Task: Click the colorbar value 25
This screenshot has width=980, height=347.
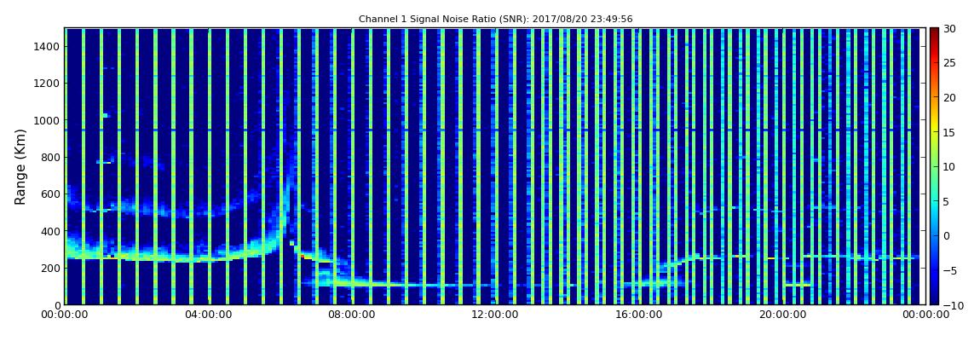Action: (949, 62)
